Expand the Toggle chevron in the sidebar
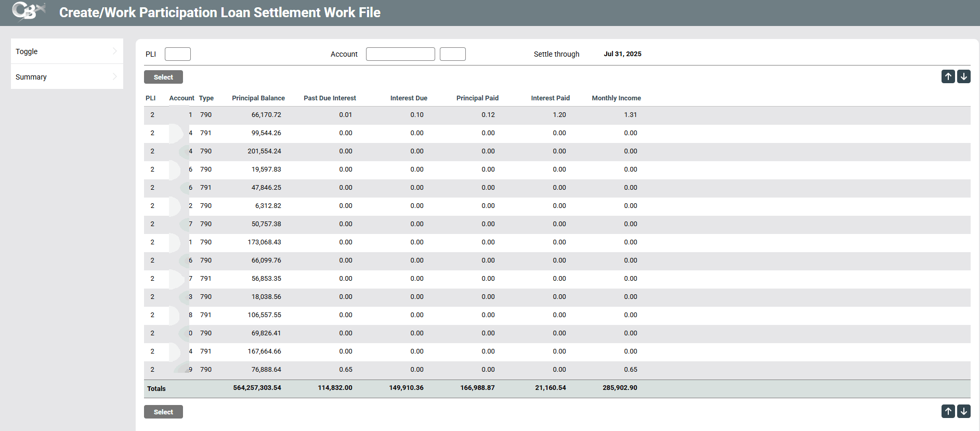Screen dimensions: 980x431 click(x=114, y=51)
